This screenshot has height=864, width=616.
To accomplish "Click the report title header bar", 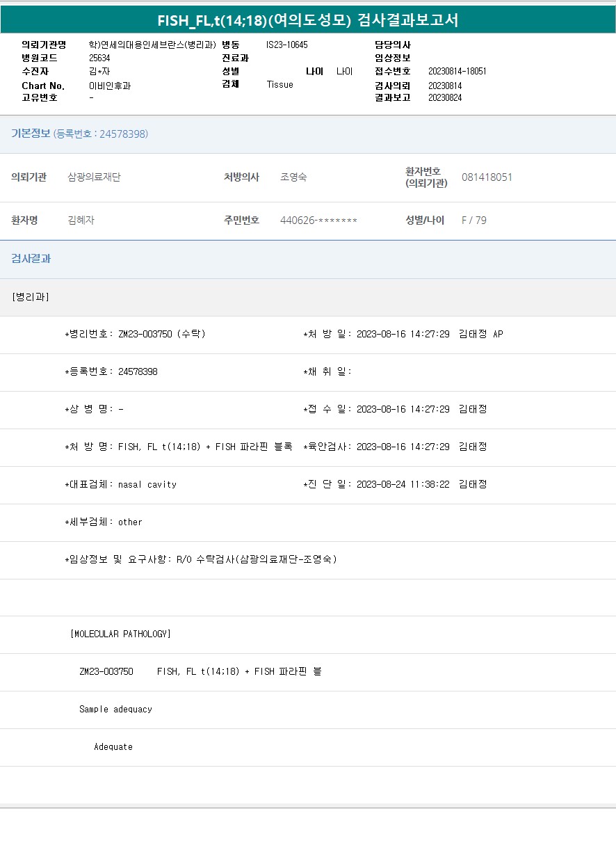I will point(308,20).
